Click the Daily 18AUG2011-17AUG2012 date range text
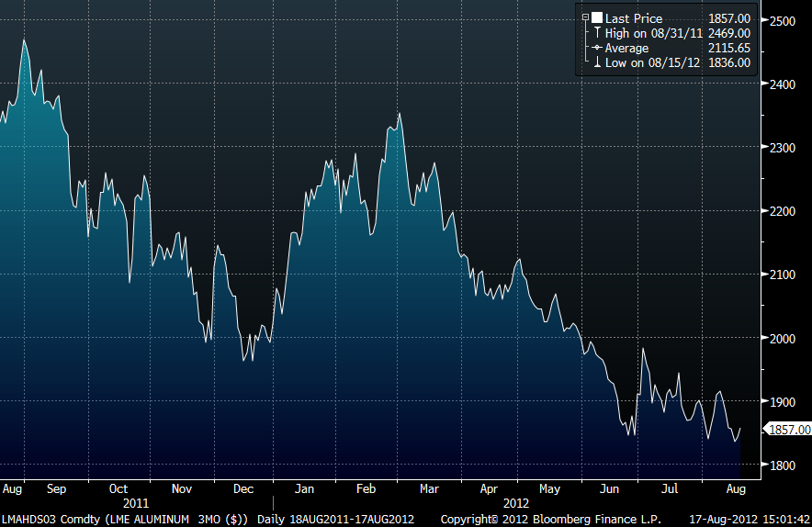The image size is (812, 527). [x=336, y=519]
